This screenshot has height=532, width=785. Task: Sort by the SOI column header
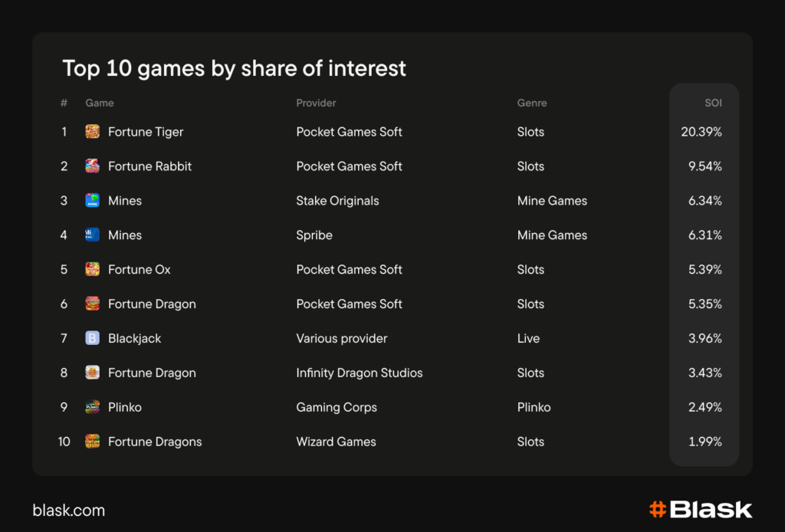(713, 103)
